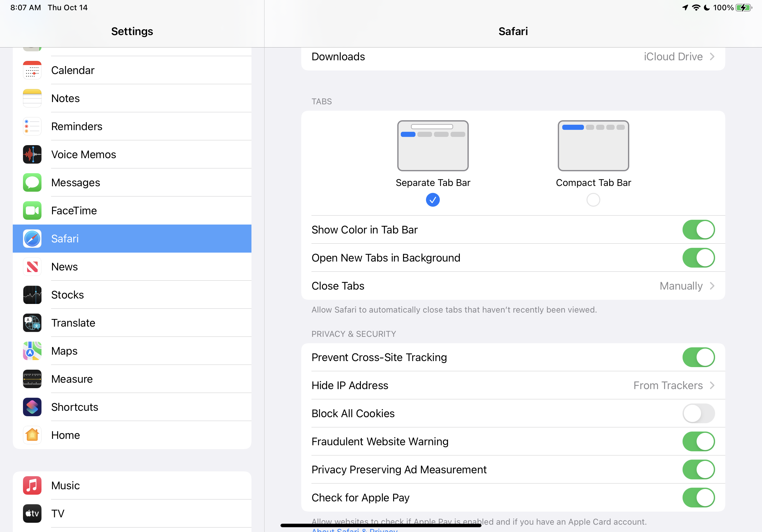
Task: Disable Show Color in Tab Bar
Action: coord(698,230)
